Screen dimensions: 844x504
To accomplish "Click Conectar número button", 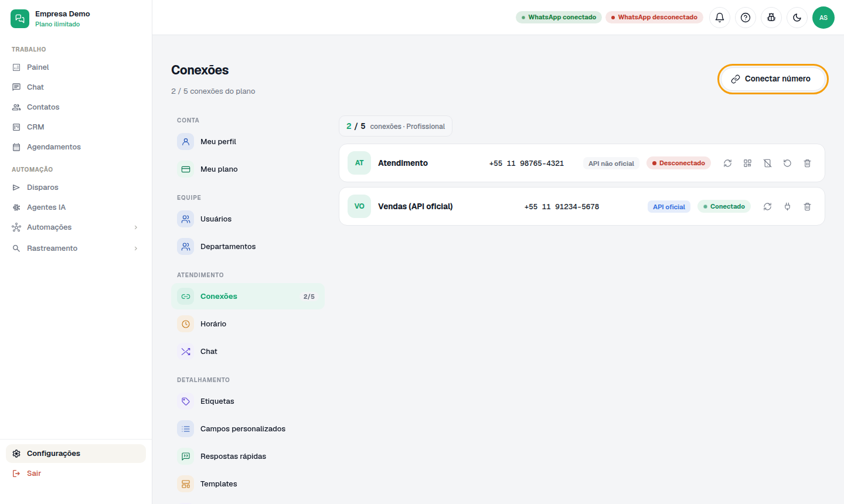I will pyautogui.click(x=772, y=79).
